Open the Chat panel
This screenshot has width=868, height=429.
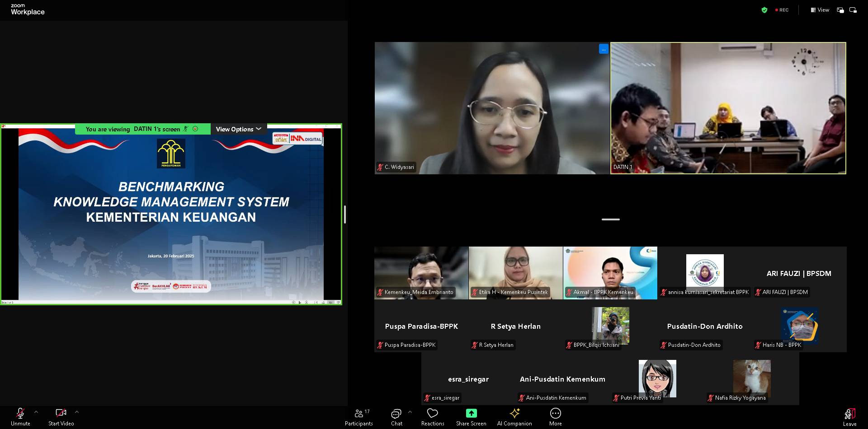[x=396, y=417]
